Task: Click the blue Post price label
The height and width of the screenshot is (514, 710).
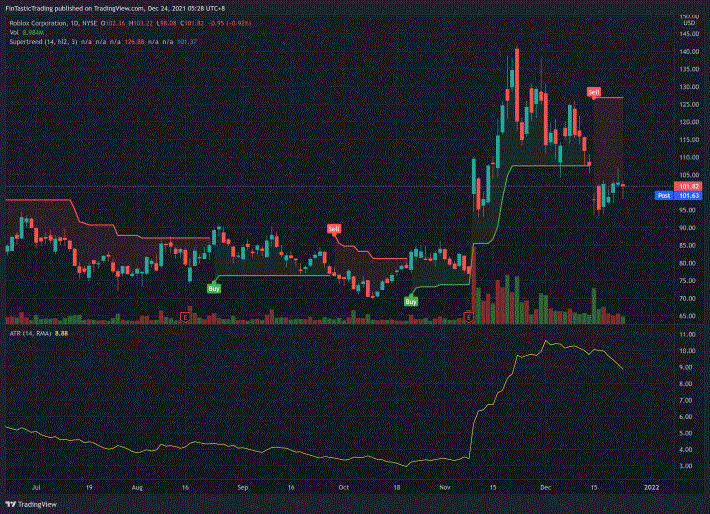Action: [x=662, y=196]
